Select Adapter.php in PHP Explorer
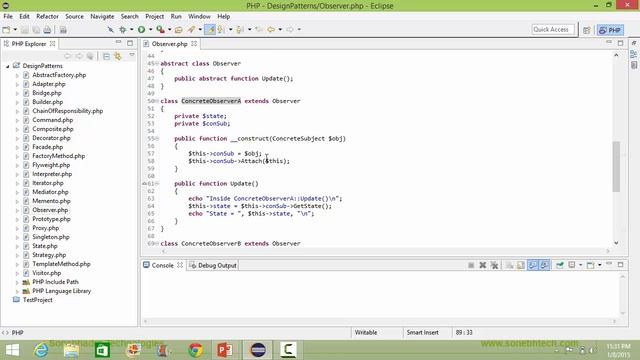This screenshot has height=360, width=640. point(49,84)
